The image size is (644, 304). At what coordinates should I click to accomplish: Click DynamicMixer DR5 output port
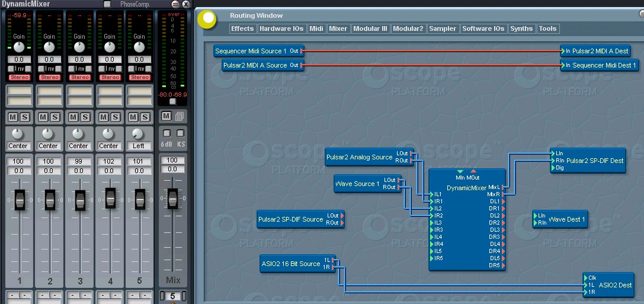pyautogui.click(x=503, y=265)
